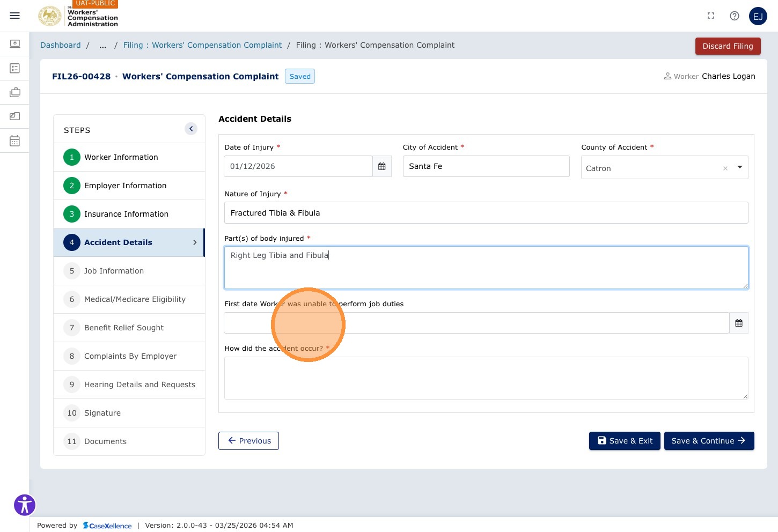Go to step 2 Employer Information
Screen dimensions: 778x532
(129, 186)
